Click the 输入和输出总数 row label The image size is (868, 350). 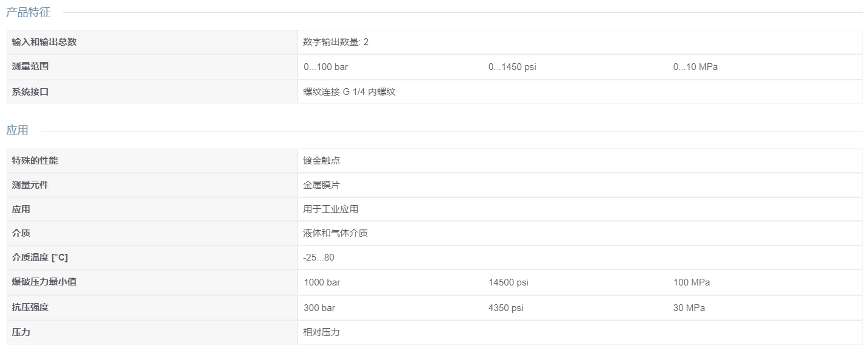pyautogui.click(x=44, y=42)
